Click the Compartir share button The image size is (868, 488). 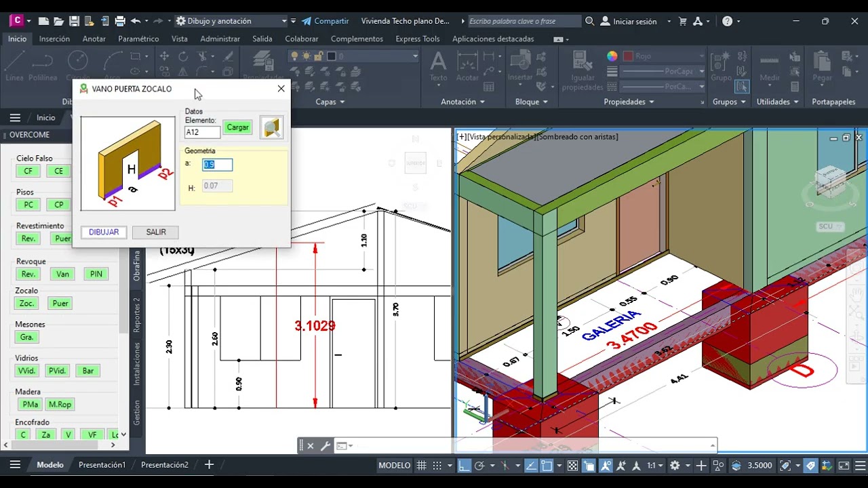pos(325,21)
